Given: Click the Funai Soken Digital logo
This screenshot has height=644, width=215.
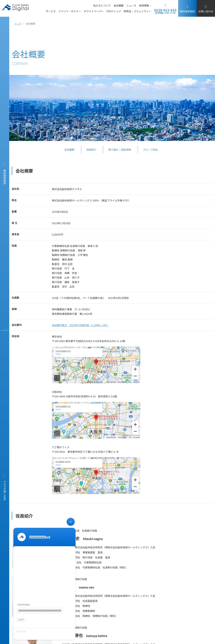Looking at the screenshot, I should coord(15,8).
